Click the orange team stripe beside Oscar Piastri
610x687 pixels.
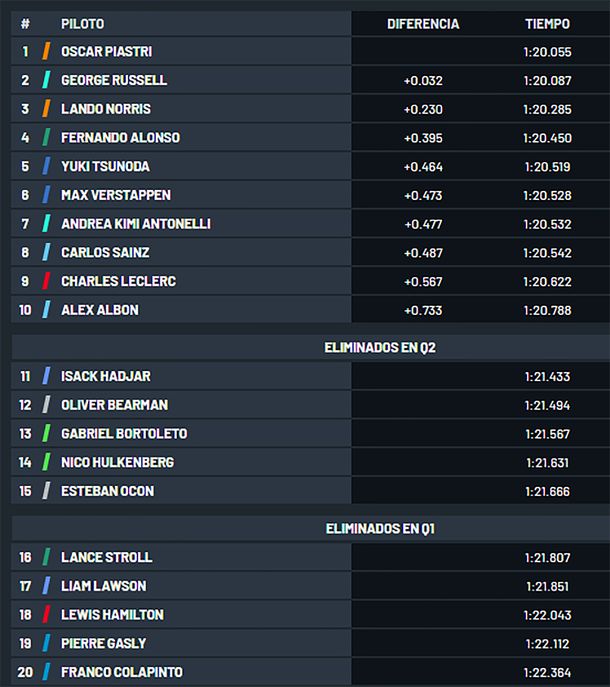pos(47,51)
